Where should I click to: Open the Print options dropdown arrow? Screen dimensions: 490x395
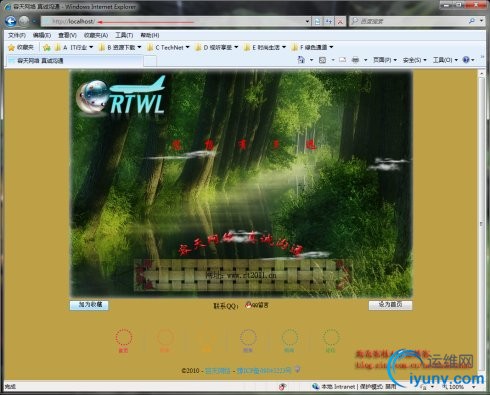(365, 60)
